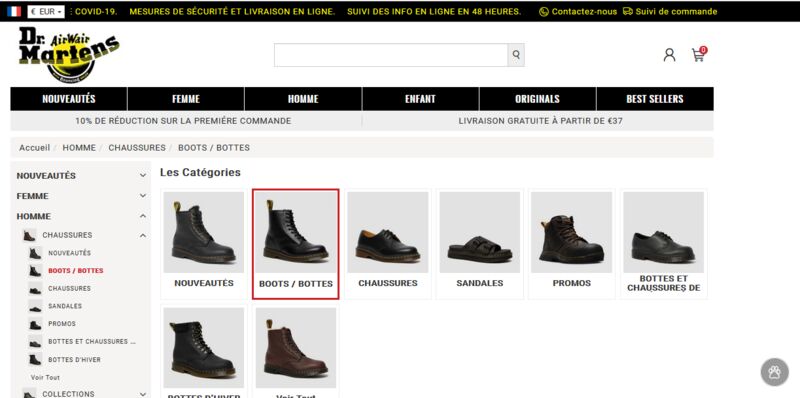Image resolution: width=800 pixels, height=398 pixels.
Task: Open the BEST SELLERS main menu
Action: pos(655,99)
